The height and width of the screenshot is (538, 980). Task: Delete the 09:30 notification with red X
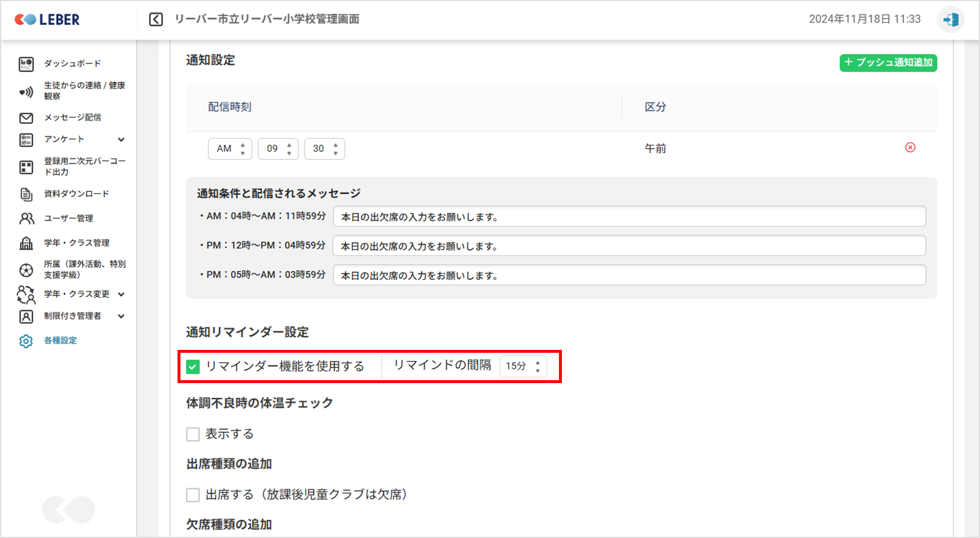click(910, 148)
